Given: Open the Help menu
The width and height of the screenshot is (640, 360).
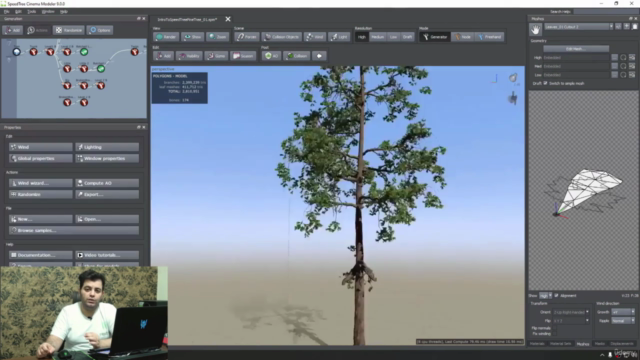Looking at the screenshot, I should pos(64,11).
